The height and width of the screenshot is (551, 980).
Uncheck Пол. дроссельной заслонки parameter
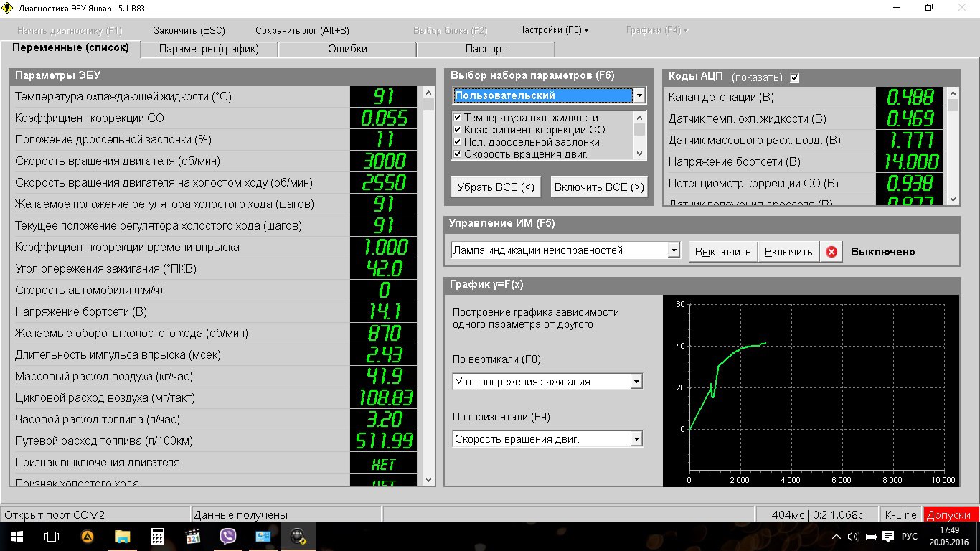457,142
